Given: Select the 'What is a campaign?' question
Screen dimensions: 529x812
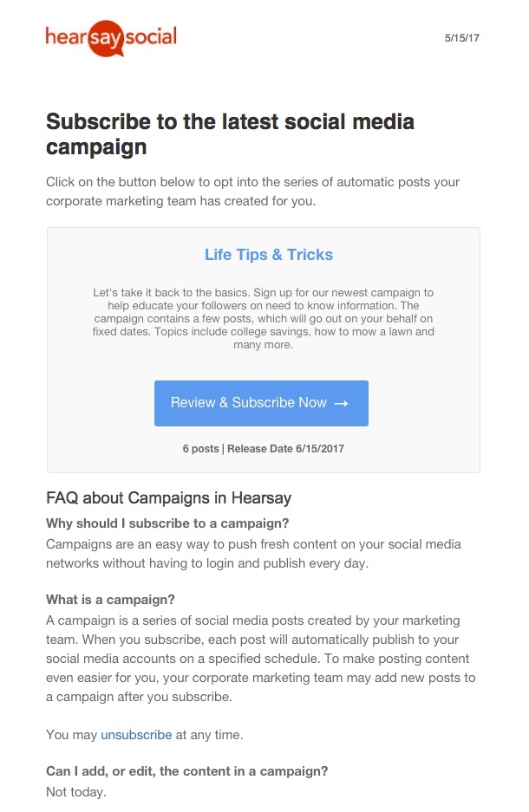Looking at the screenshot, I should (x=110, y=600).
